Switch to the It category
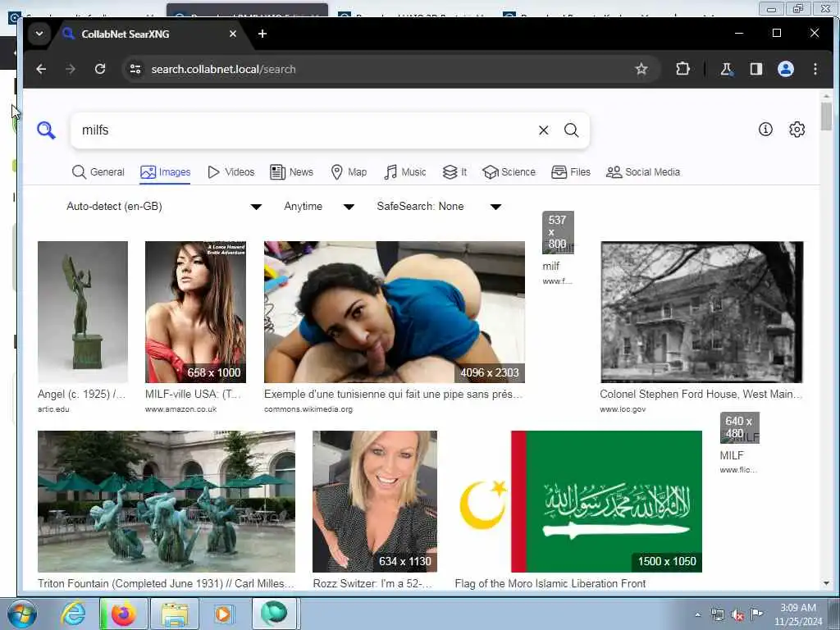The height and width of the screenshot is (630, 840). coord(454,172)
